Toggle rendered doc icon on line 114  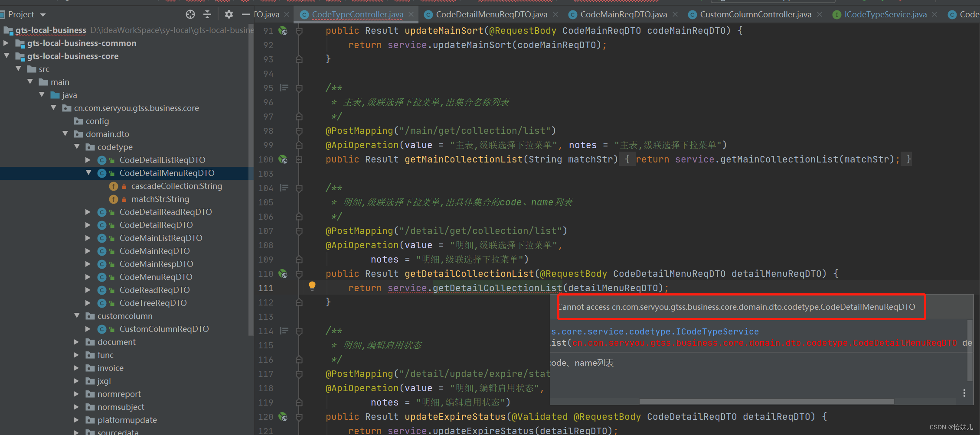point(284,331)
